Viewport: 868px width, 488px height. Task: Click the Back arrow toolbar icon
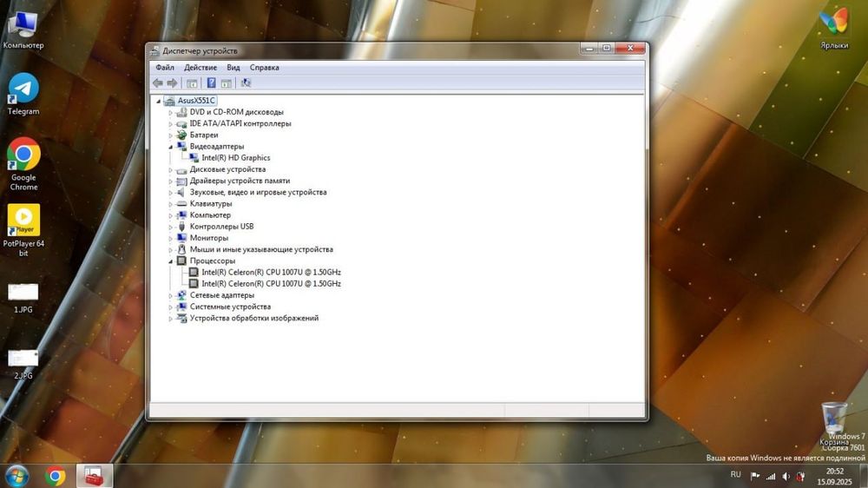pos(158,83)
